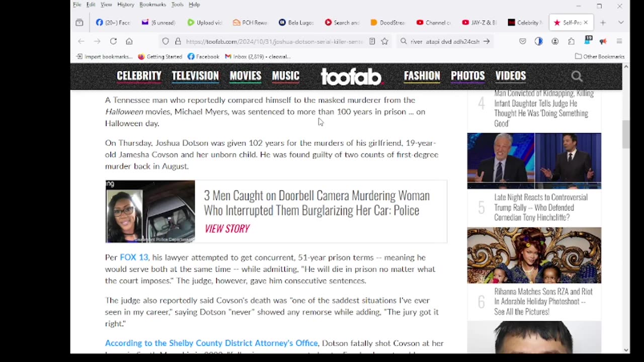Open the Facebook bookmark
The image size is (644, 362).
(x=203, y=56)
